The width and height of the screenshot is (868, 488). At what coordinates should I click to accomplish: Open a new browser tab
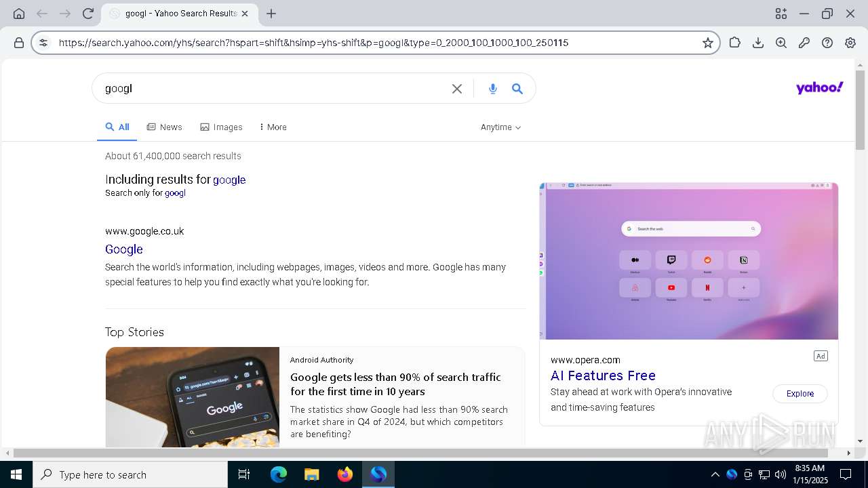pyautogui.click(x=271, y=14)
